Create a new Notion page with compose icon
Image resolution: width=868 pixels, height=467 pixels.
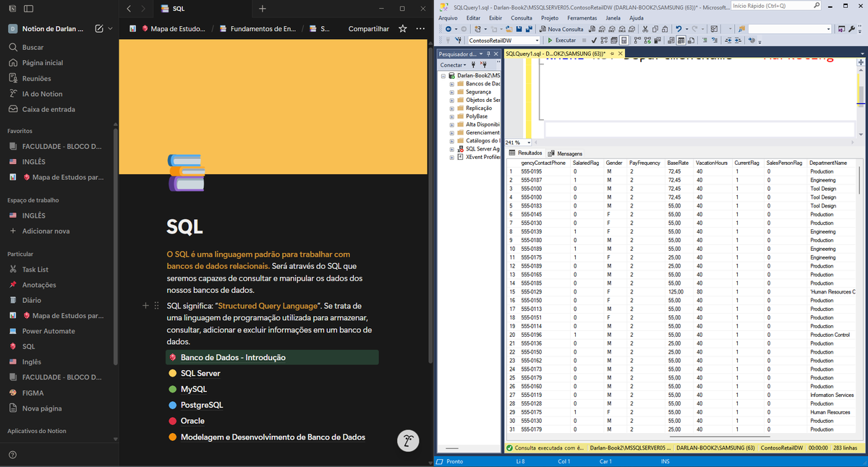[x=98, y=29]
